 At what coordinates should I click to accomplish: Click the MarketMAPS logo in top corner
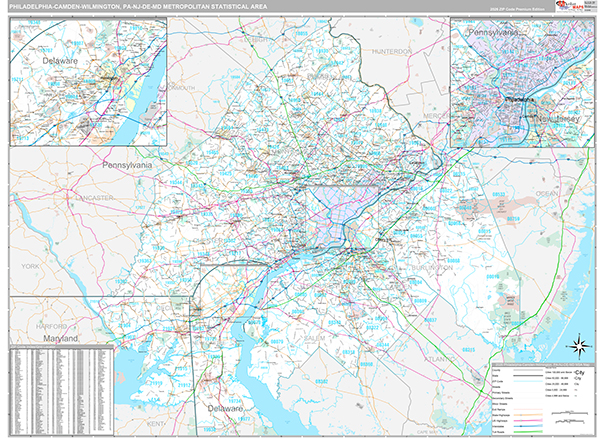point(577,7)
